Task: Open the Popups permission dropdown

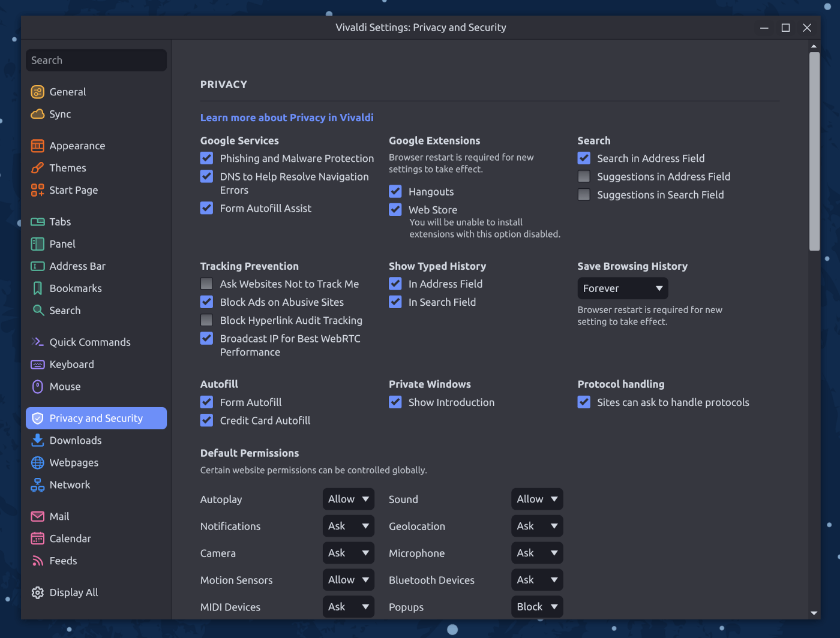Action: (536, 606)
